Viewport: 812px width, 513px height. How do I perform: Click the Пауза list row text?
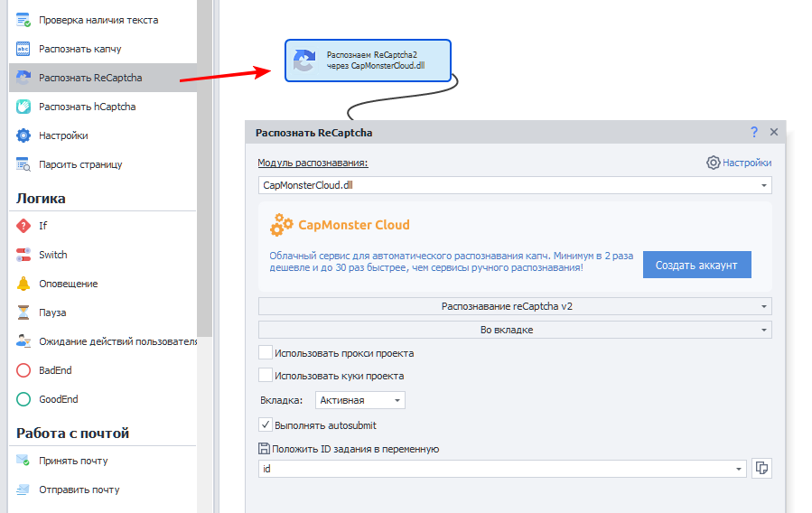(52, 312)
